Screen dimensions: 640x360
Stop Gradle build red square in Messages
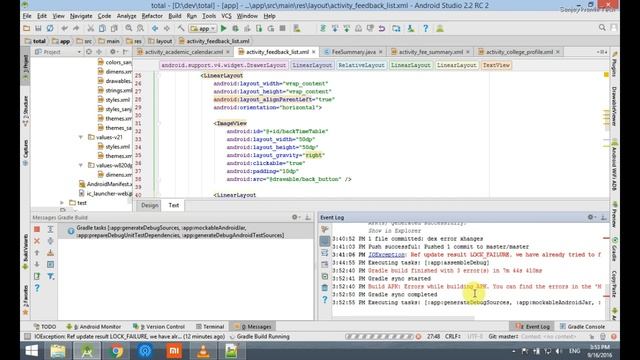click(37, 229)
